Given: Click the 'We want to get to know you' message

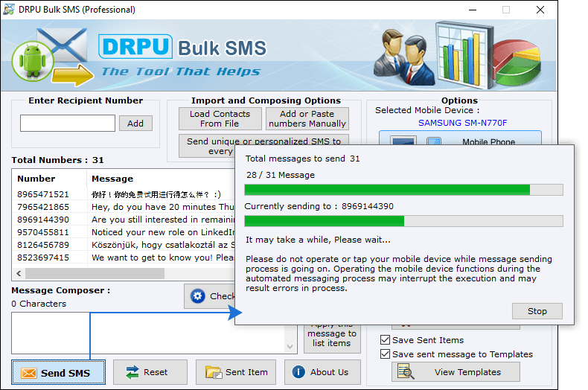Looking at the screenshot, I should tap(163, 258).
